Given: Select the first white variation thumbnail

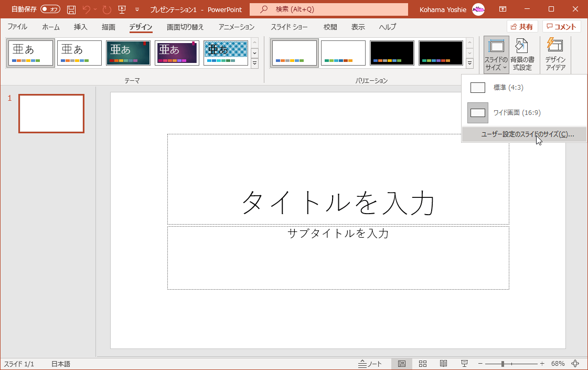Looking at the screenshot, I should coord(294,53).
